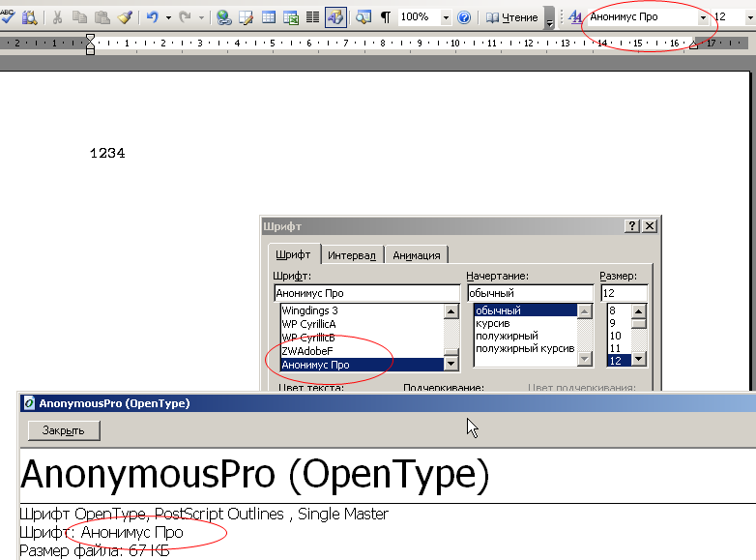
Task: Open the Tables and Borders toolbar
Action: [x=246, y=17]
